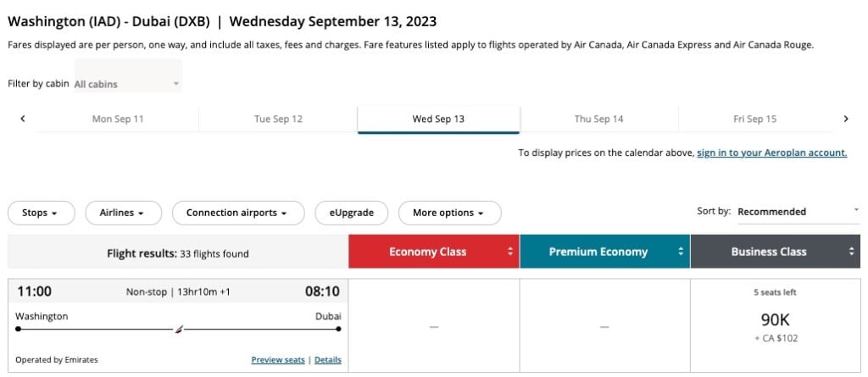This screenshot has width=868, height=377.
Task: Sort results by Premium Economy arrows
Action: click(x=681, y=252)
